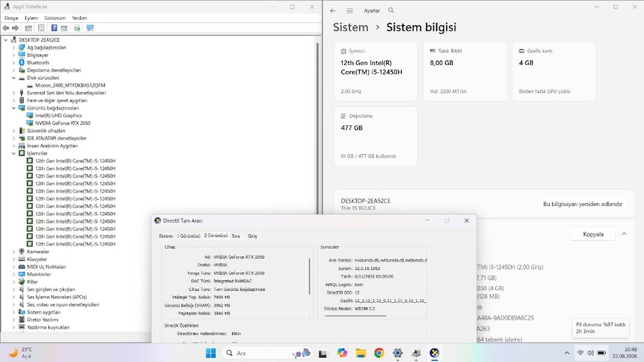Open the Eylem menu in Device Manager
Image resolution: width=644 pixels, height=362 pixels.
(x=31, y=18)
